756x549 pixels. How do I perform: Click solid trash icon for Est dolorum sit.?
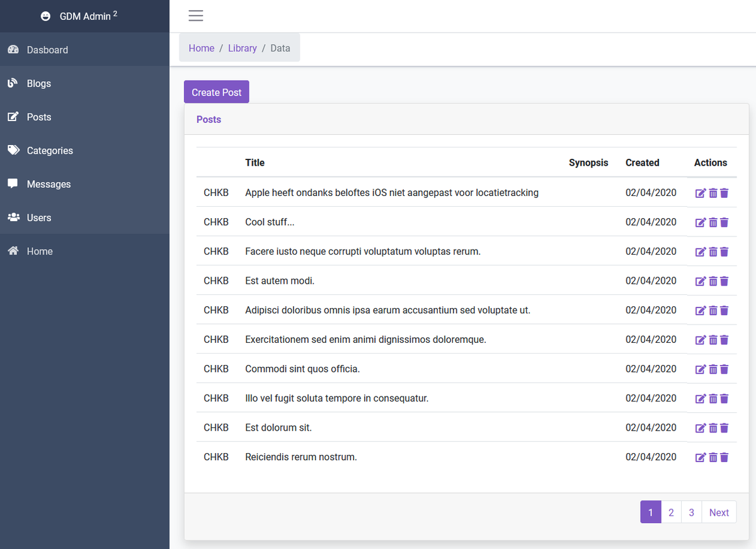pos(724,428)
